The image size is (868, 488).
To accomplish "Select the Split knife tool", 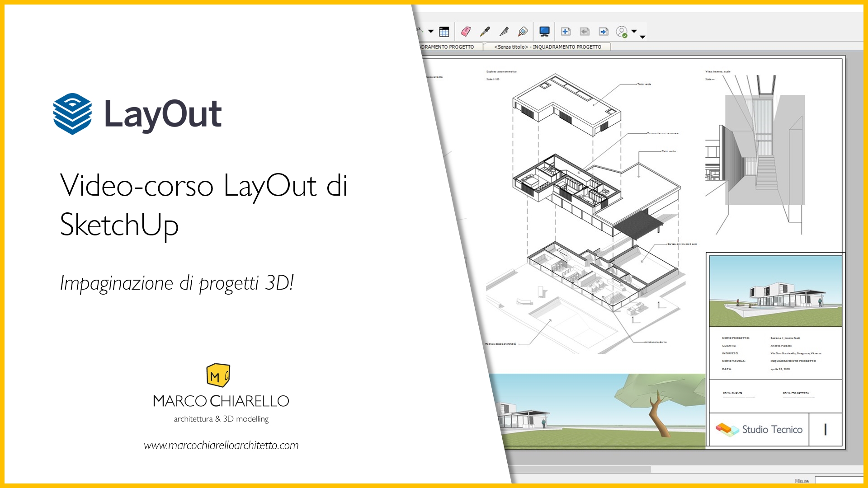I will [504, 32].
